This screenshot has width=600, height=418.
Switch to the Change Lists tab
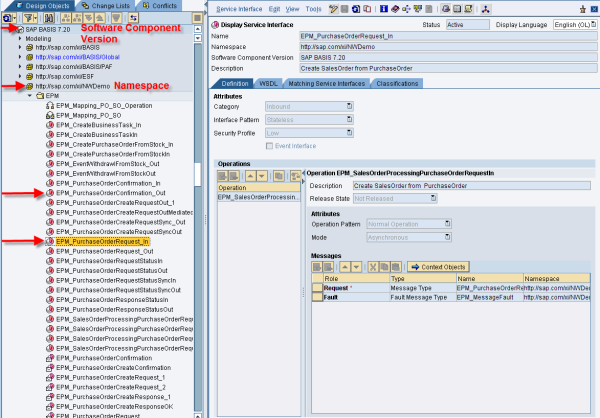tap(106, 6)
